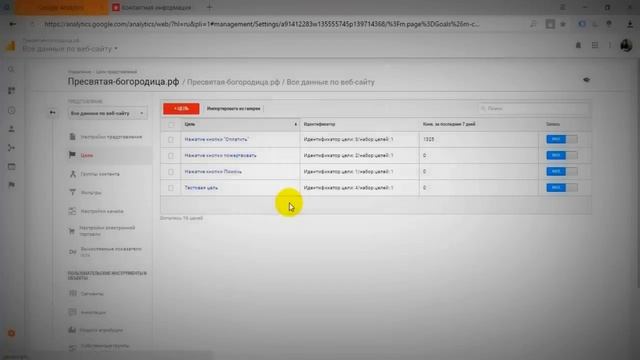
Task: Toggle recording for Тестовая цель
Action: [x=562, y=187]
